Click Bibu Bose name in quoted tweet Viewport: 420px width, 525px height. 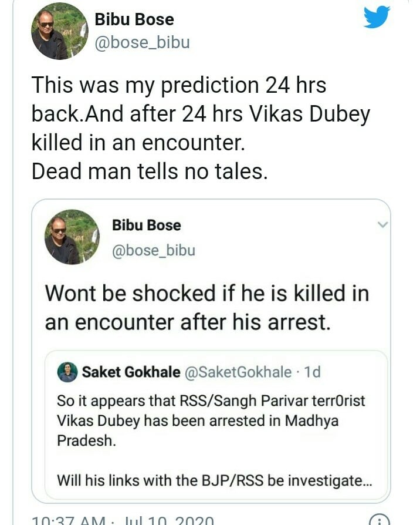pos(147,226)
